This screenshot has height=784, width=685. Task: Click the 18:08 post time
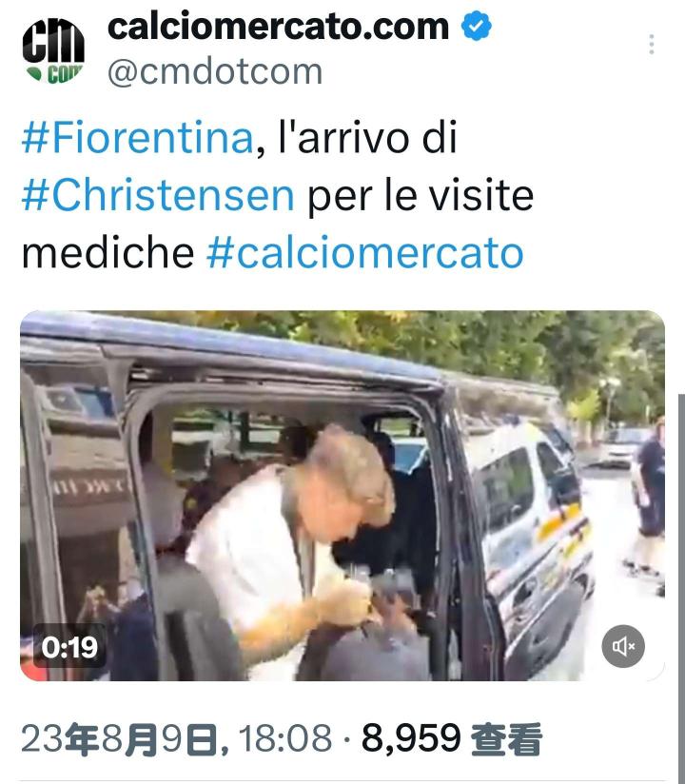[285, 738]
